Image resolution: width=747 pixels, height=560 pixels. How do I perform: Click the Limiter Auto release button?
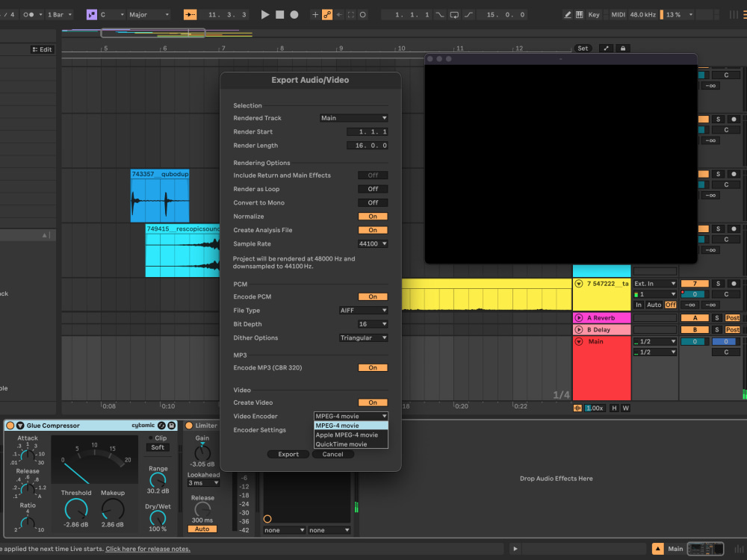[202, 529]
